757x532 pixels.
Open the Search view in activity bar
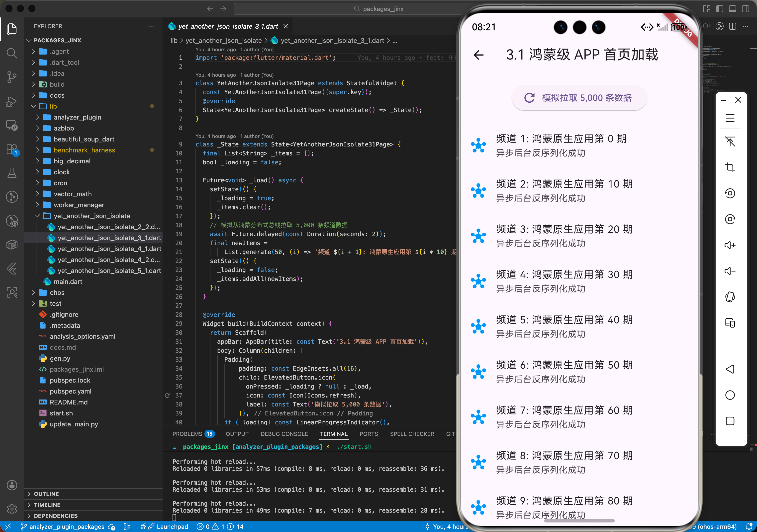(x=12, y=53)
